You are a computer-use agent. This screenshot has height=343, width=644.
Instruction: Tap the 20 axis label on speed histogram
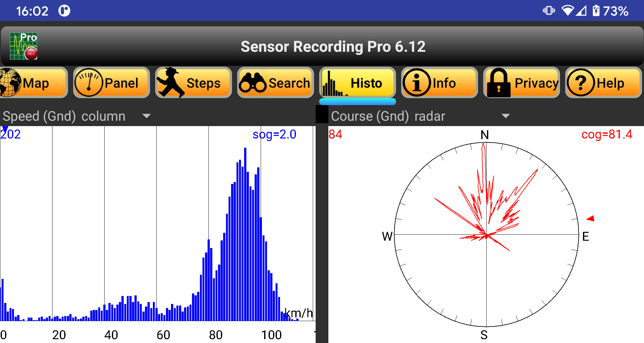(59, 335)
